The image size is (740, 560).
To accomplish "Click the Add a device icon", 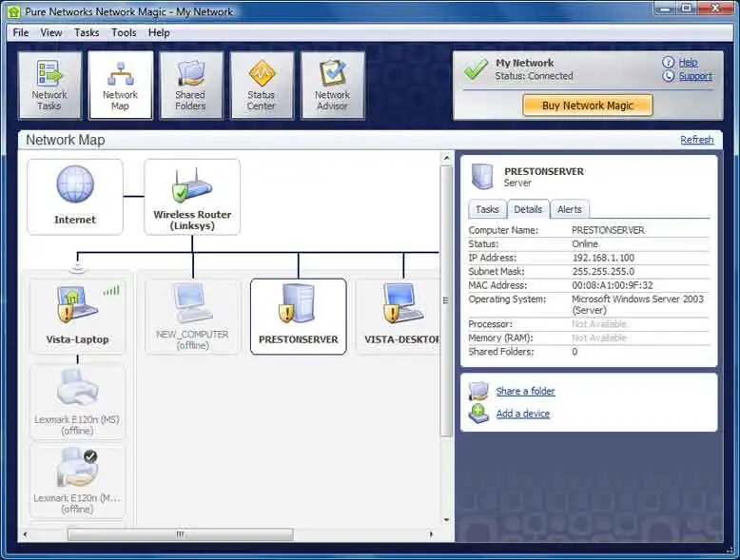I will point(478,414).
